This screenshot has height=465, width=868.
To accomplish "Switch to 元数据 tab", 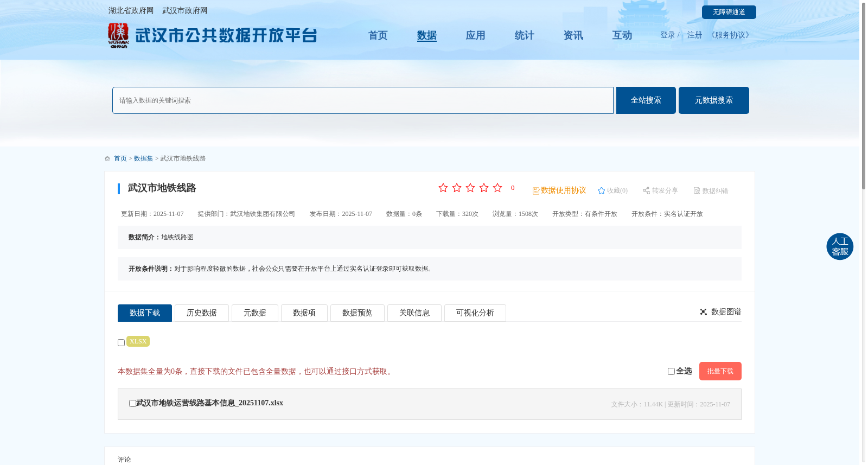I will point(255,313).
